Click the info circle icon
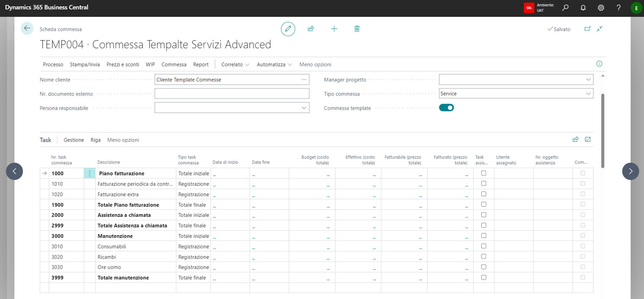This screenshot has width=644, height=299. [599, 64]
